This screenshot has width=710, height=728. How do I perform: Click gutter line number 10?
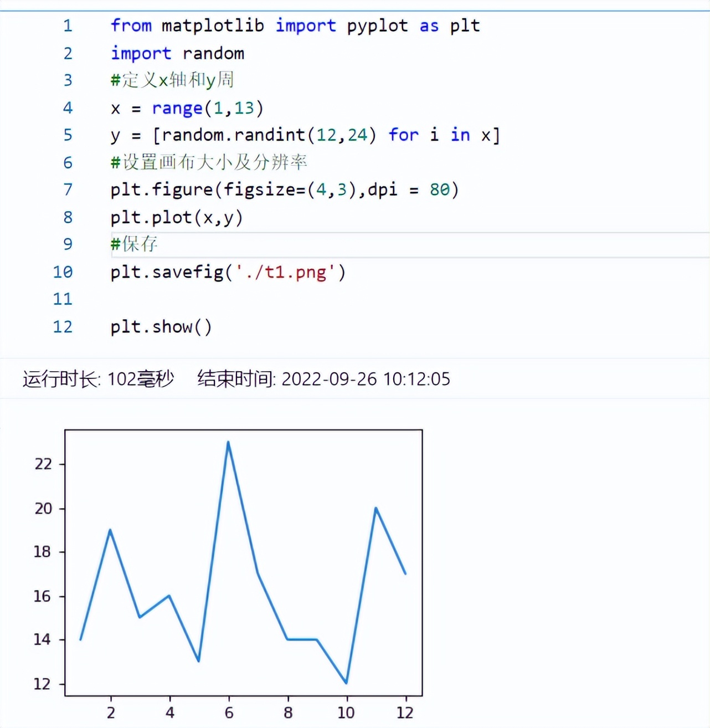point(63,272)
